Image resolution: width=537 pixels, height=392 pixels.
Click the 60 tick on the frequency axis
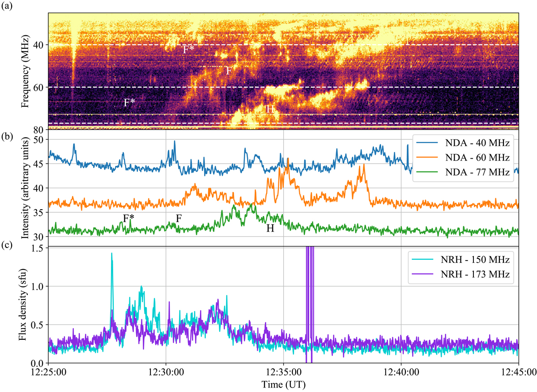pyautogui.click(x=38, y=87)
